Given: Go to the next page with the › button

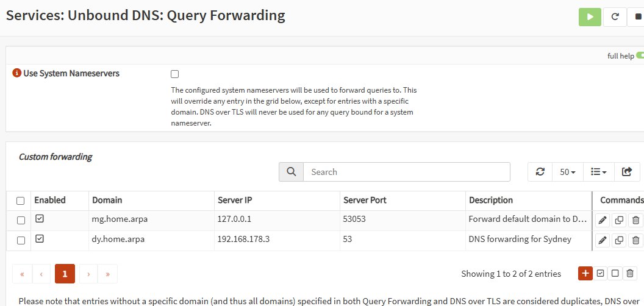Looking at the screenshot, I should (88, 274).
